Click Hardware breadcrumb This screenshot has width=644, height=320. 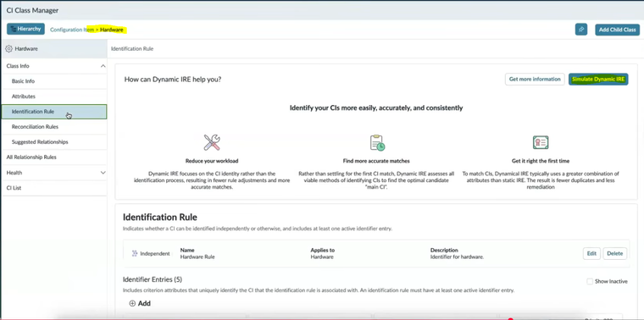(111, 30)
